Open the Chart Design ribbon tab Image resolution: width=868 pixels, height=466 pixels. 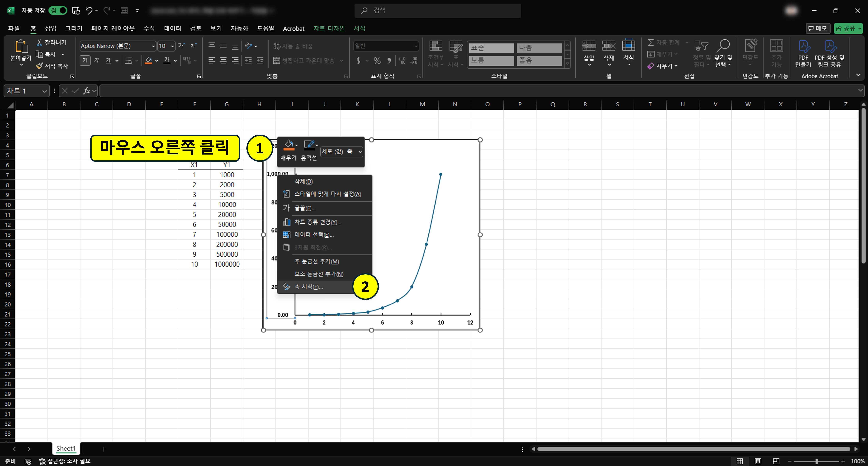[x=329, y=28]
